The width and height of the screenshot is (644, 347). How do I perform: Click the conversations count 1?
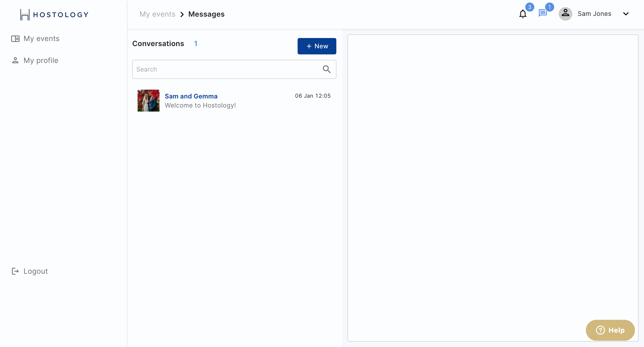(195, 44)
